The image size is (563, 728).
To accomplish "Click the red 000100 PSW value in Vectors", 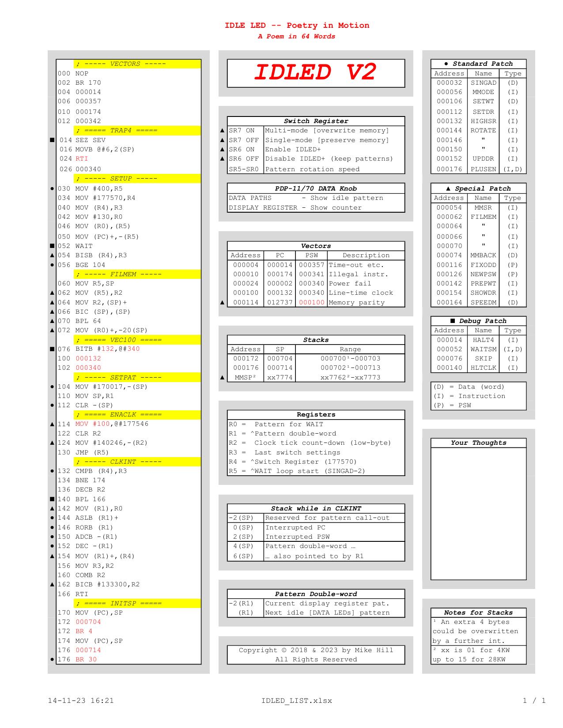I will click(311, 302).
